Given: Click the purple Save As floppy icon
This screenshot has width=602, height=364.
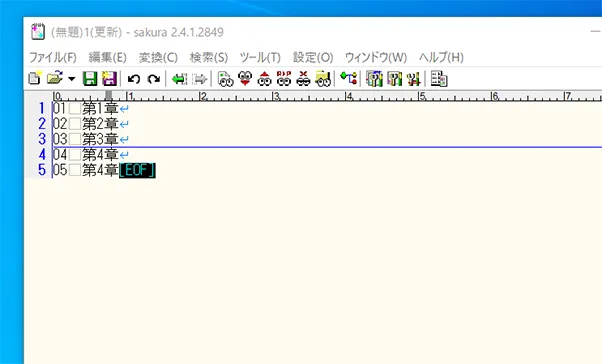Looking at the screenshot, I should [x=109, y=79].
